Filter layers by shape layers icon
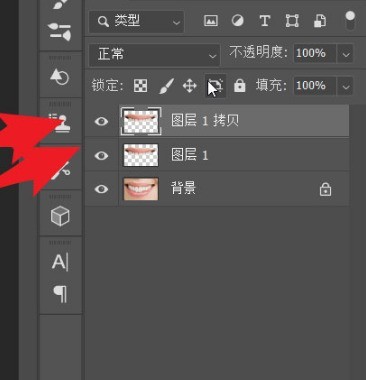Screen dimensions: 366x380 [292, 21]
